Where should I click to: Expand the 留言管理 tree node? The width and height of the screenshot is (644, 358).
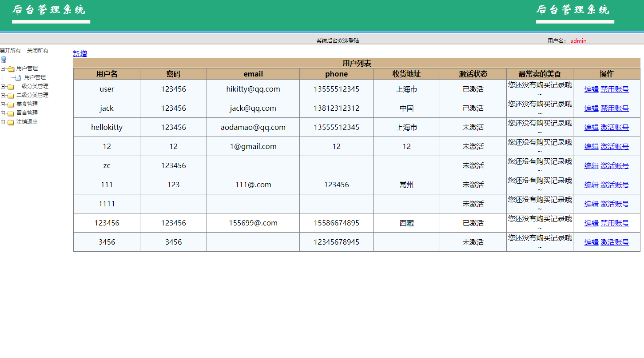pyautogui.click(x=4, y=113)
